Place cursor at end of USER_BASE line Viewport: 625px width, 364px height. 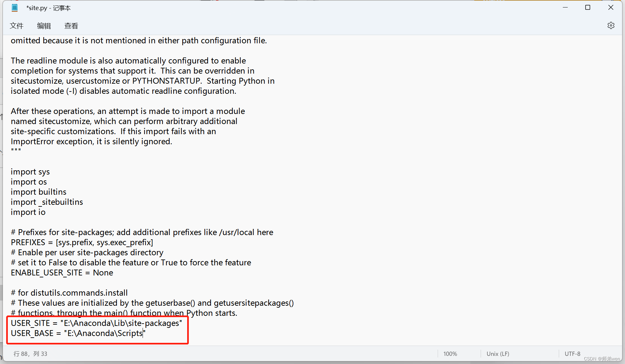pos(146,333)
